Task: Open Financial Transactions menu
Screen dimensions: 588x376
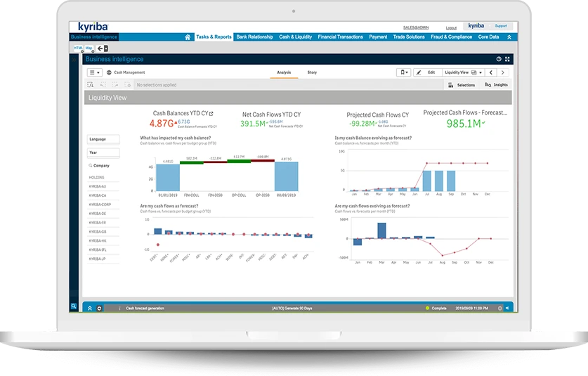Action: pyautogui.click(x=341, y=37)
